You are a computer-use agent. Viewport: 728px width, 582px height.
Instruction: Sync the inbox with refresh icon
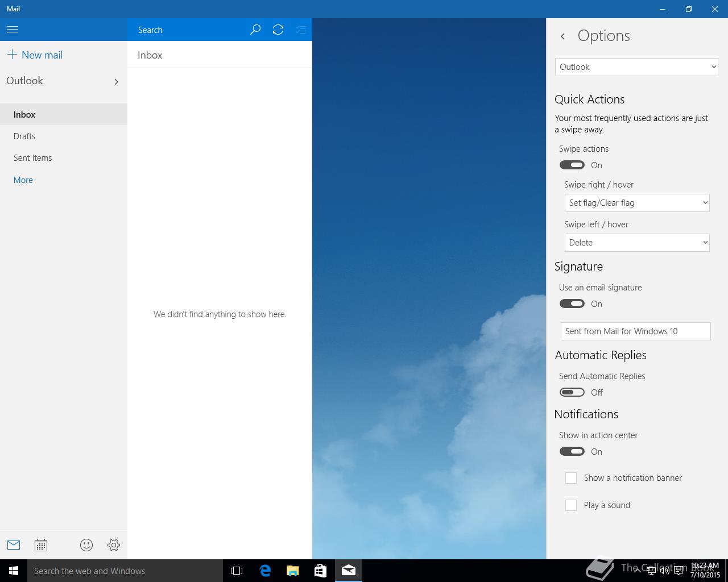coord(278,30)
